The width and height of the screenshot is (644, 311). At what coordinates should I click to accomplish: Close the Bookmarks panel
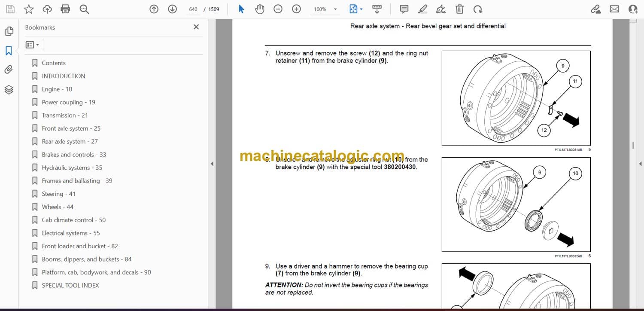point(196,27)
